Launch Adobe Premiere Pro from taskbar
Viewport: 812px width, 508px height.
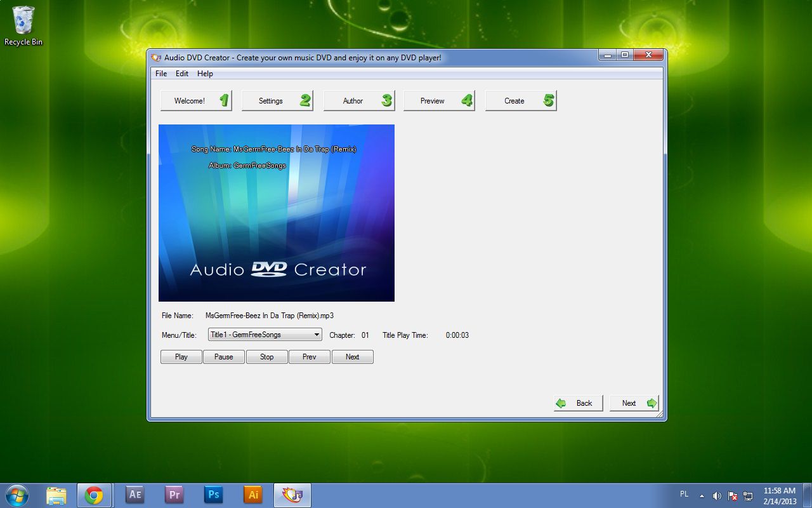(x=174, y=495)
